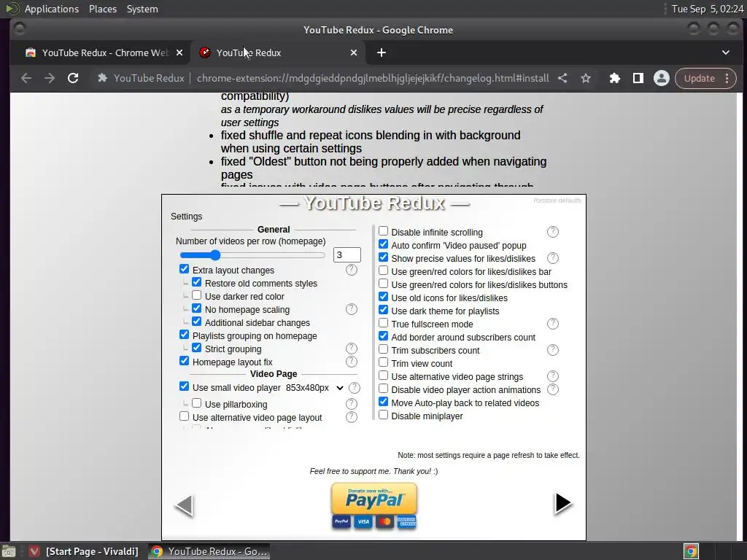This screenshot has width=747, height=560.
Task: Open the Applications menu
Action: coord(52,9)
